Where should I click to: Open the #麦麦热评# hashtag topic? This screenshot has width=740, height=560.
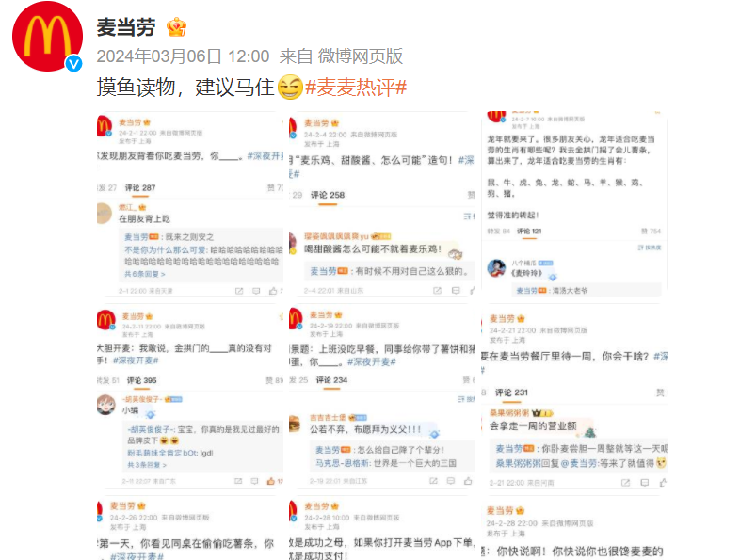(x=356, y=88)
